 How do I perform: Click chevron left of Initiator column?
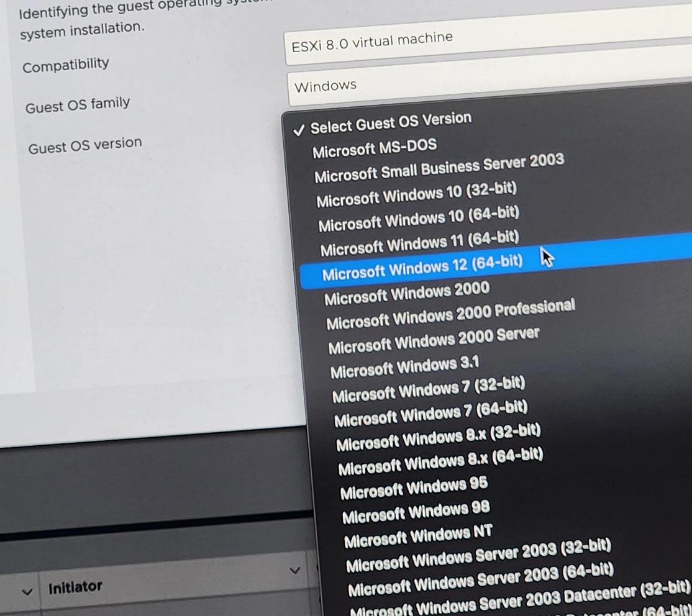point(27,591)
